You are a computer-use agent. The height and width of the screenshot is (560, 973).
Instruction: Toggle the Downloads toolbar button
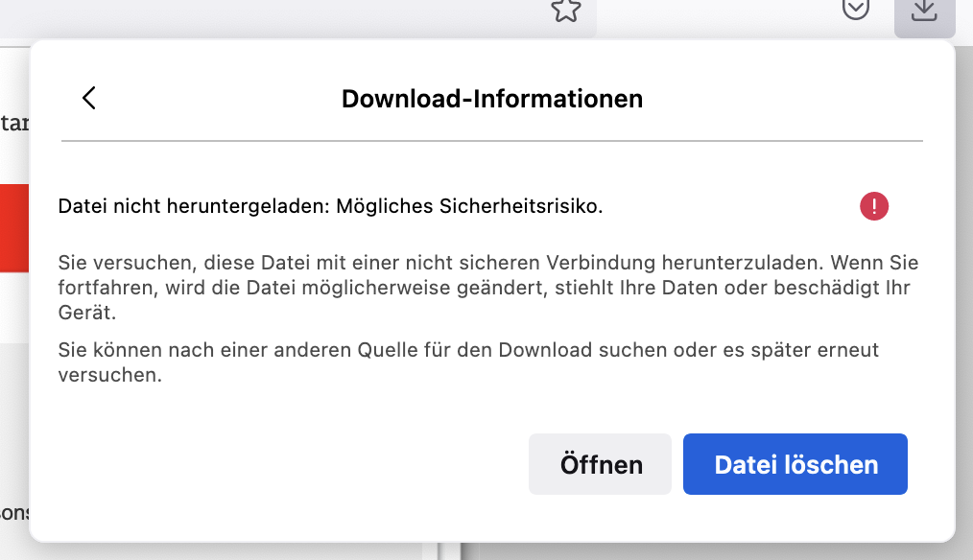[923, 12]
